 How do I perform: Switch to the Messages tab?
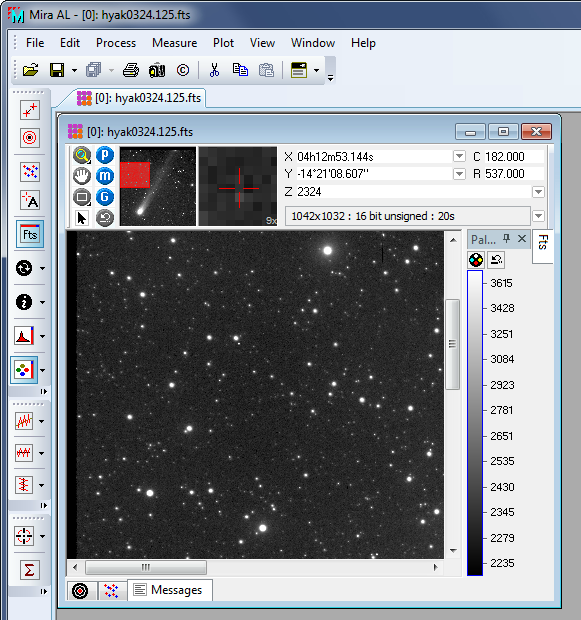[x=169, y=590]
